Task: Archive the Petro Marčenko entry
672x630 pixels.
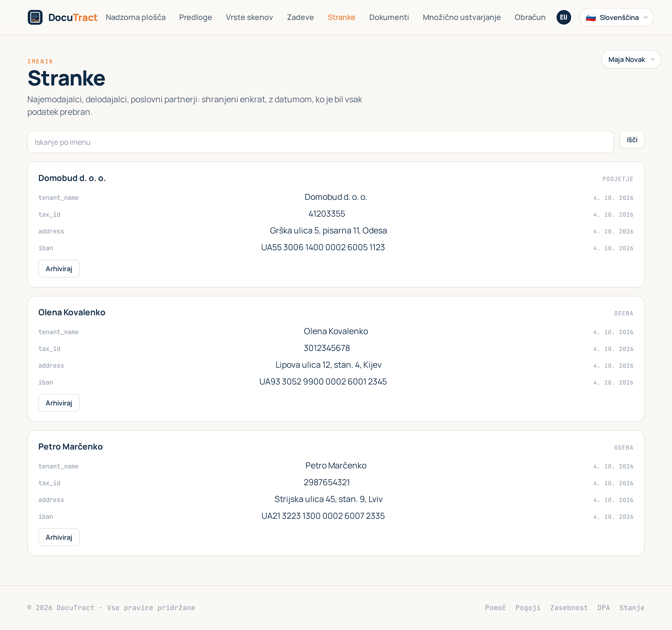Action: (59, 537)
